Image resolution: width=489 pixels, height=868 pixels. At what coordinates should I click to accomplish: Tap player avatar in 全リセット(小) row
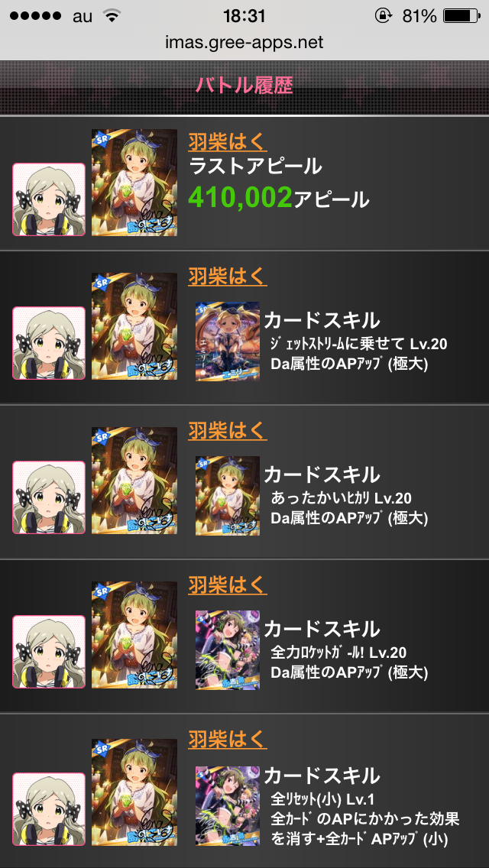coord(49,808)
